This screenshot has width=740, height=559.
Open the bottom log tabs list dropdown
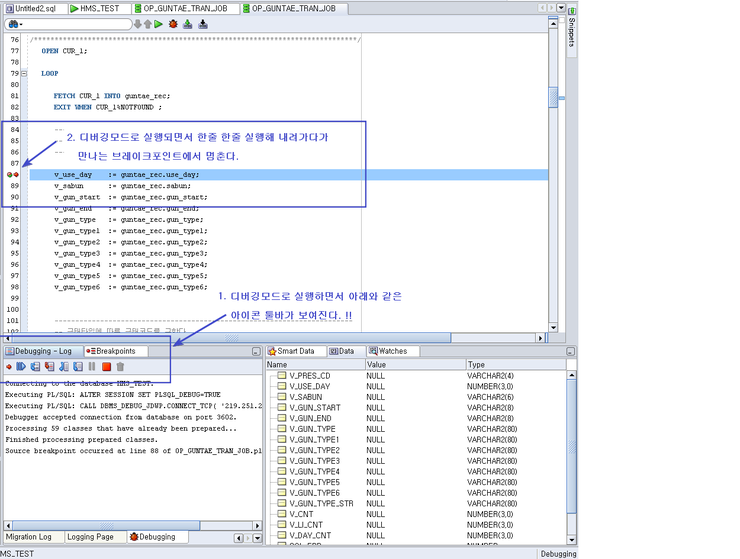[255, 537]
